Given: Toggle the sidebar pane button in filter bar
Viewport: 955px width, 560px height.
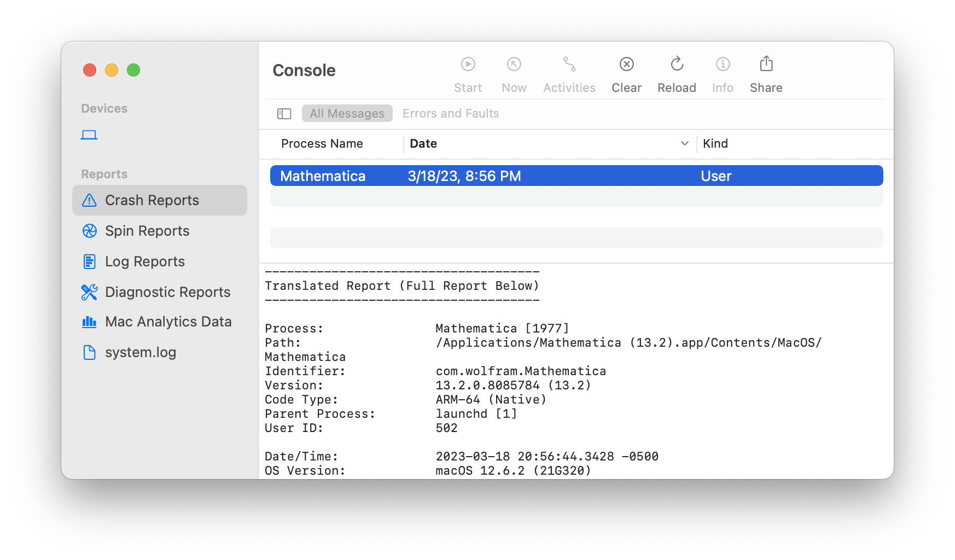Looking at the screenshot, I should tap(284, 114).
